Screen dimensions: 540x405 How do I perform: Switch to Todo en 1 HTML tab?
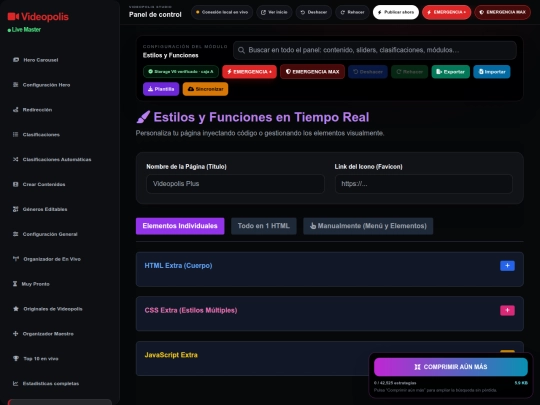tap(263, 226)
